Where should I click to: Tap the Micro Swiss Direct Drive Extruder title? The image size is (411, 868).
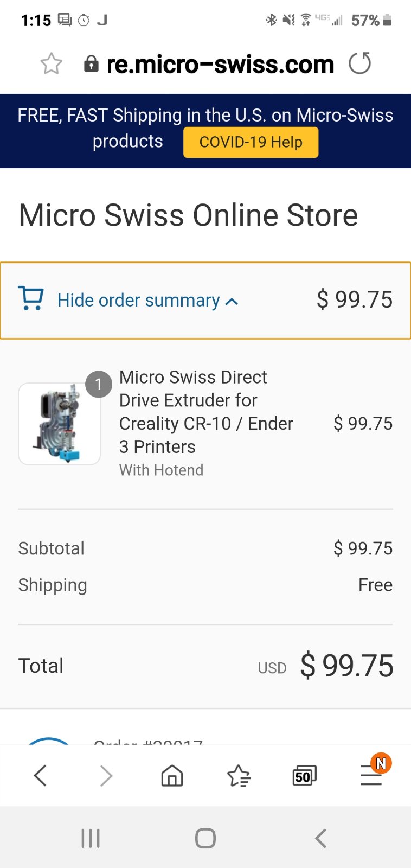click(206, 411)
